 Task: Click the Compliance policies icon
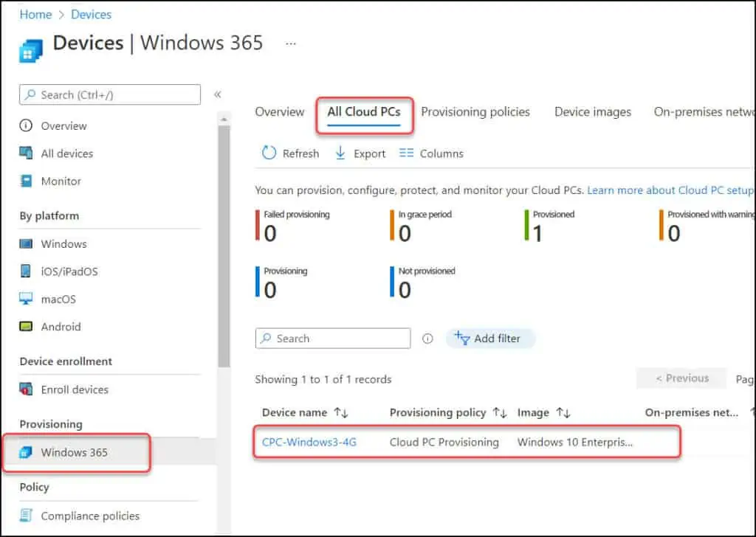[x=26, y=516]
